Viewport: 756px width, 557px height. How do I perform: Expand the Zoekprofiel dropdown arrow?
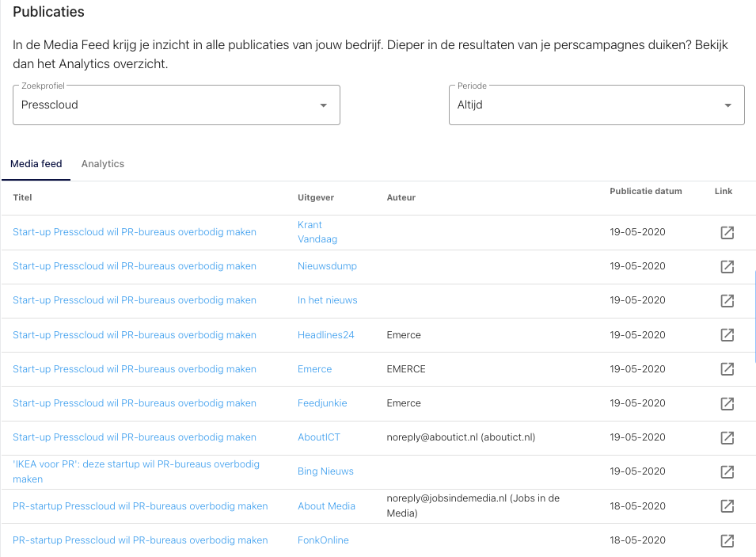point(323,105)
